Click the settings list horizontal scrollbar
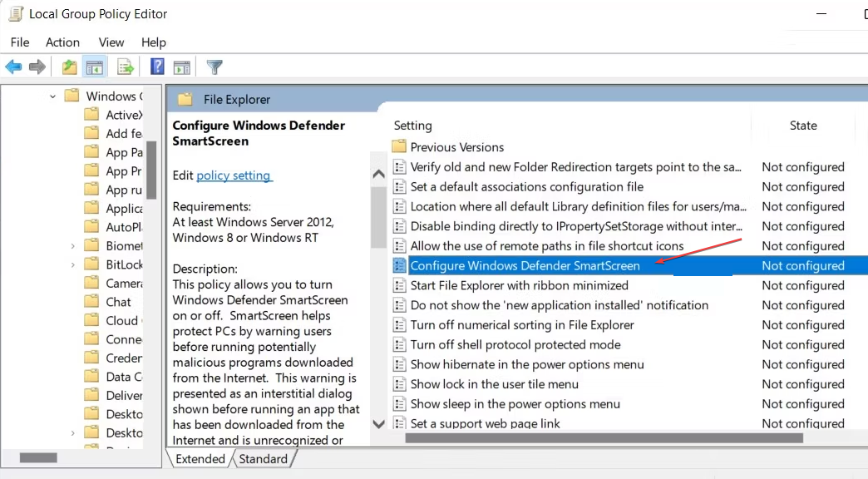Screen dimensions: 868x479 (604, 438)
